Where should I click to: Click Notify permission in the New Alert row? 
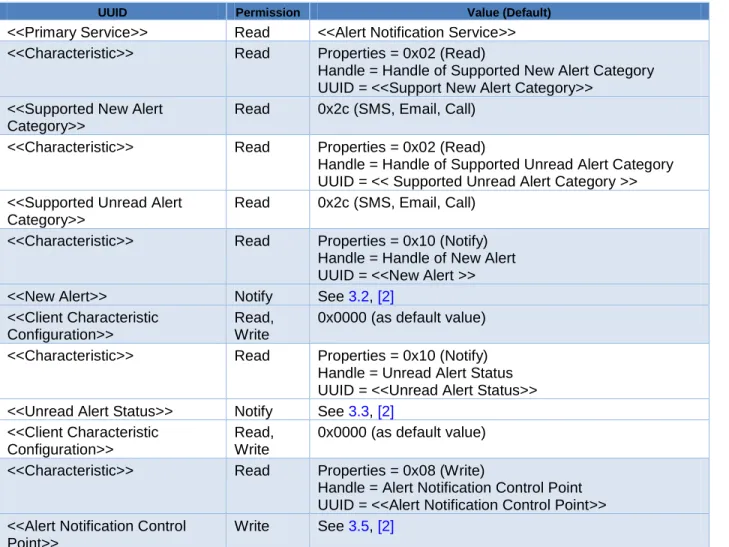point(253,297)
